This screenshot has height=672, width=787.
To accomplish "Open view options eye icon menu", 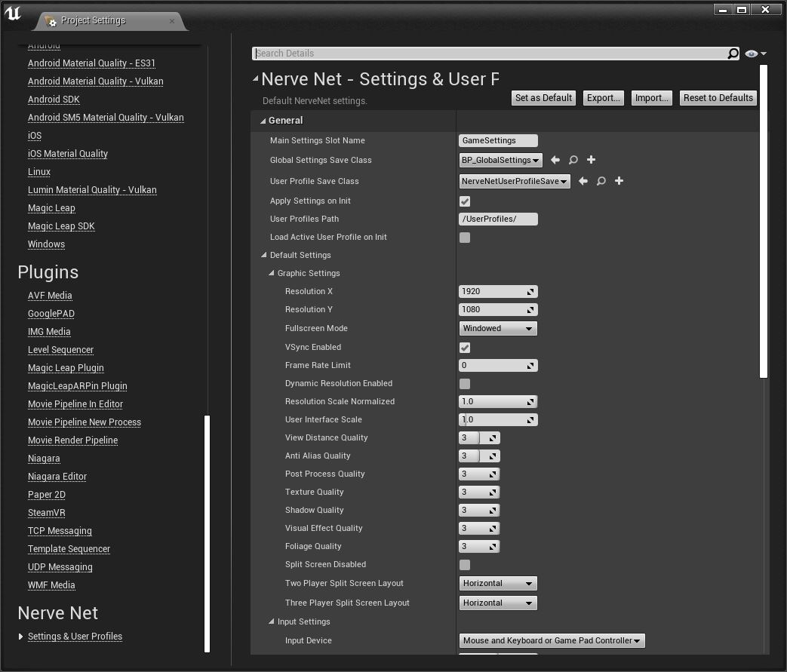I will point(755,54).
